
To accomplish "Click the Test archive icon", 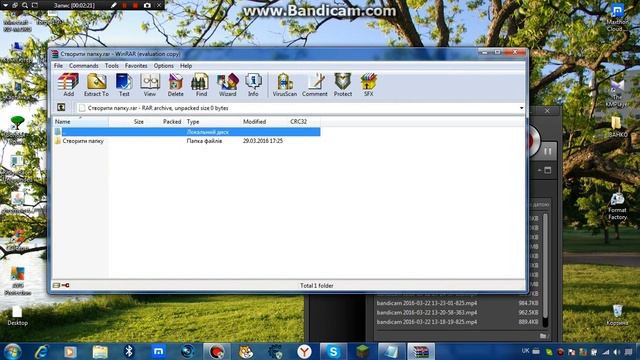I will pos(124,85).
